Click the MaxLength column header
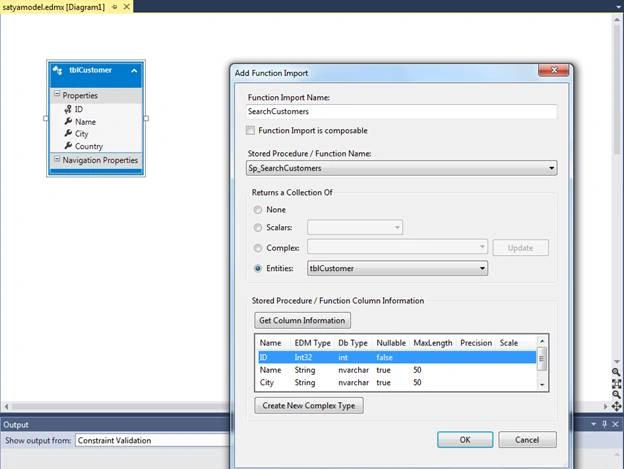Image resolution: width=624 pixels, height=469 pixels. coord(433,343)
